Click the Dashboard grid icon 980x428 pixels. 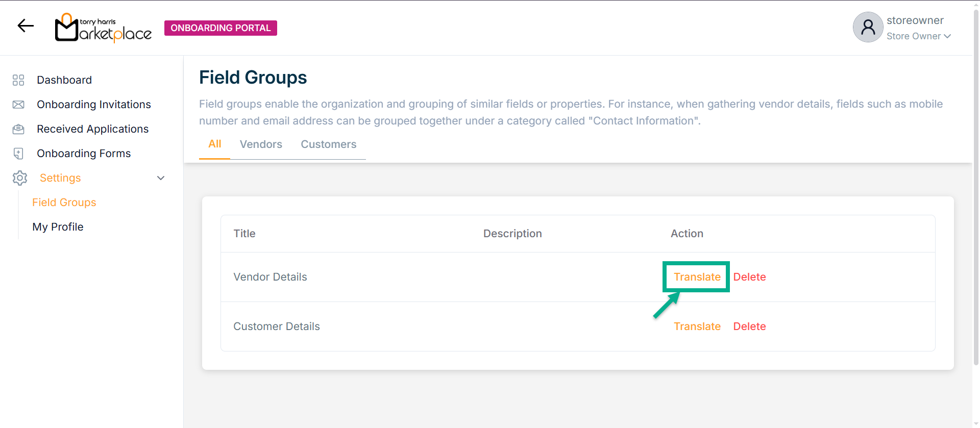18,80
